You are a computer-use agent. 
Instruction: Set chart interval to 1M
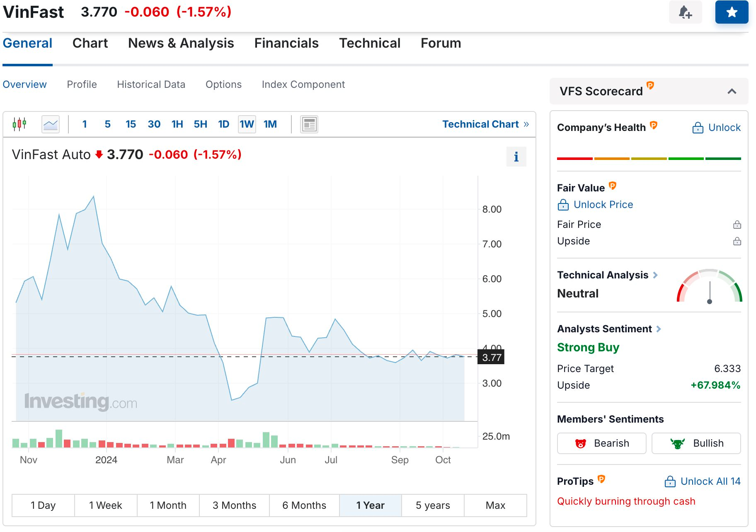pyautogui.click(x=270, y=124)
